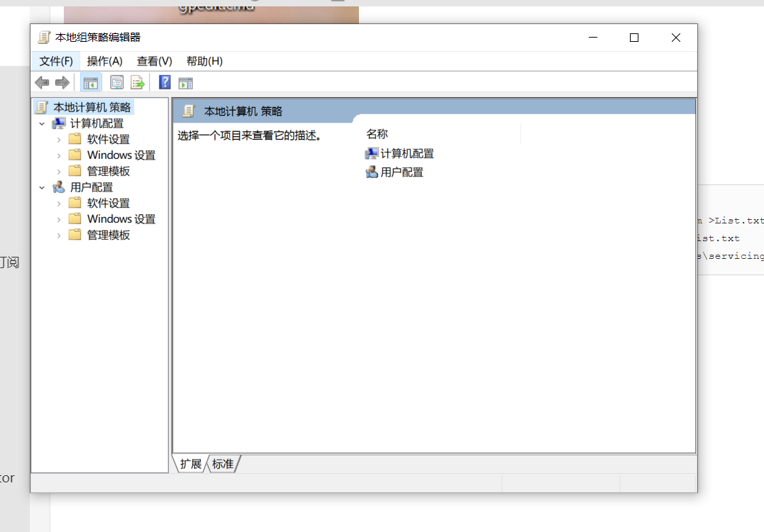Click folder icon of Windows 设置 under 计算机配置
Image resolution: width=764 pixels, height=532 pixels.
click(75, 155)
